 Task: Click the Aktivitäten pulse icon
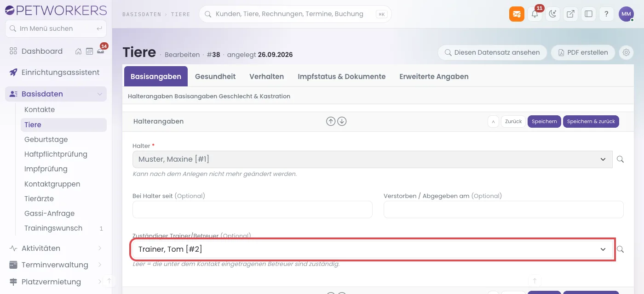pyautogui.click(x=13, y=248)
